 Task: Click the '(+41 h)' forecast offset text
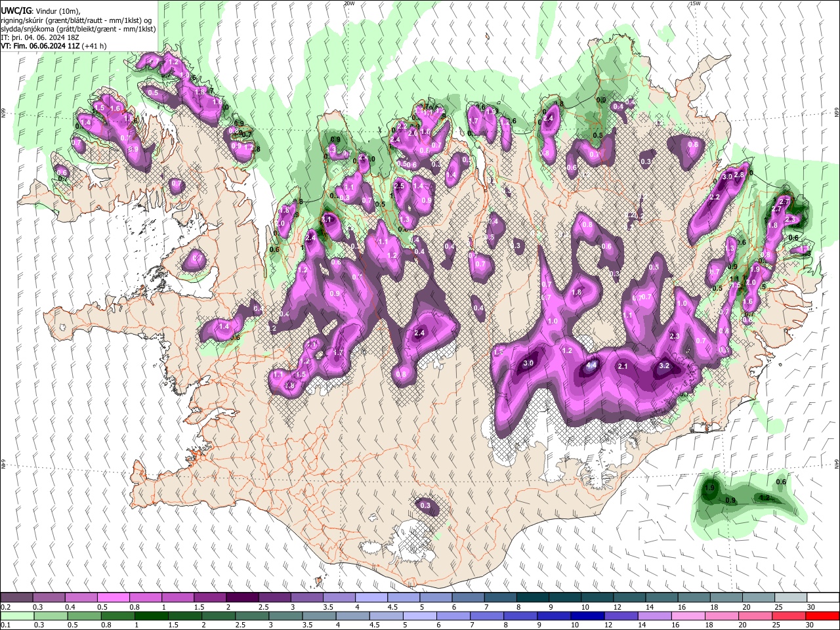pos(94,46)
